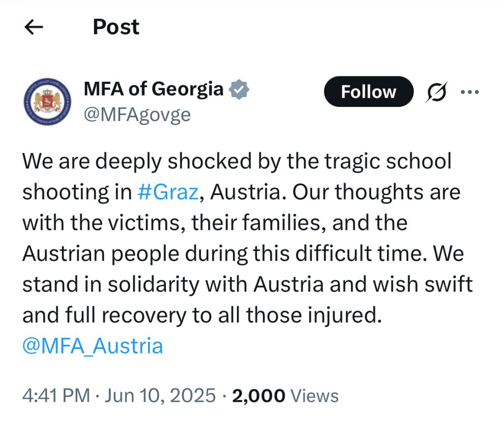This screenshot has height=429, width=504.
Task: Click the Post header title
Action: 116,27
